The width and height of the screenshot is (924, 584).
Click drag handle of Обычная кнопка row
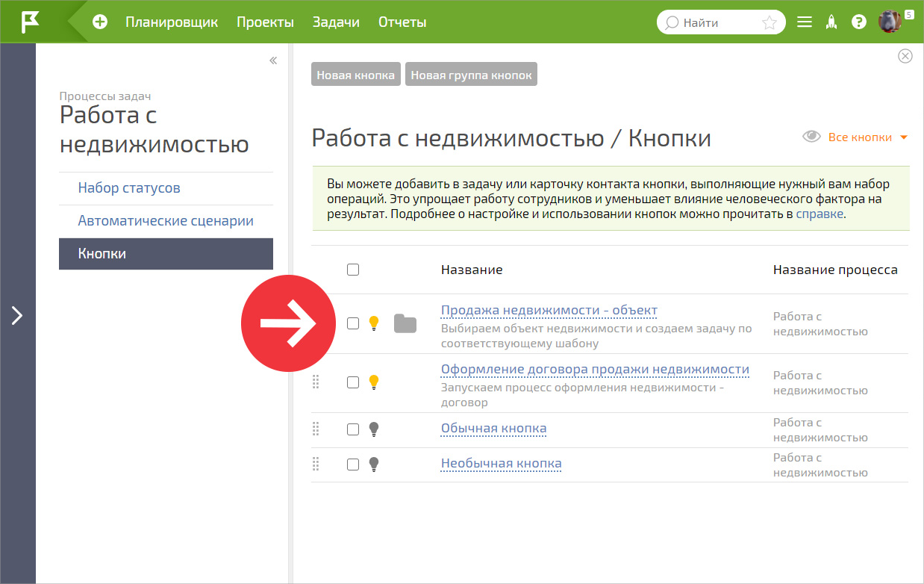click(x=316, y=429)
